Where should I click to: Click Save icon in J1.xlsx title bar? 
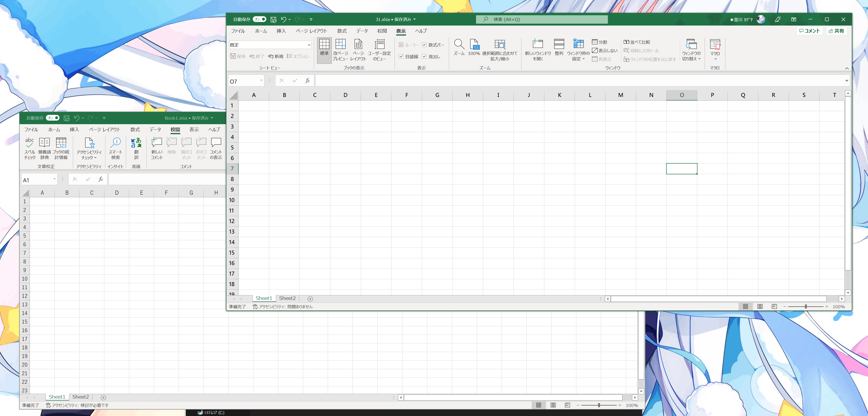click(x=273, y=20)
